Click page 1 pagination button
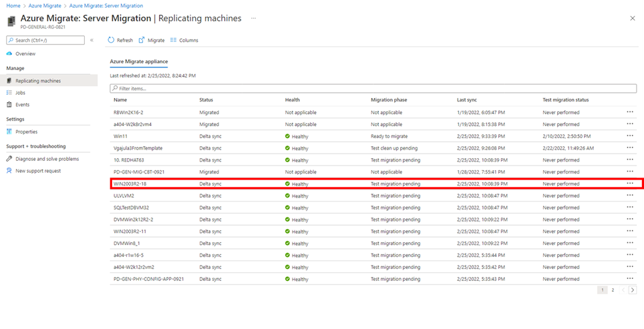This screenshot has height=329, width=644. click(602, 290)
